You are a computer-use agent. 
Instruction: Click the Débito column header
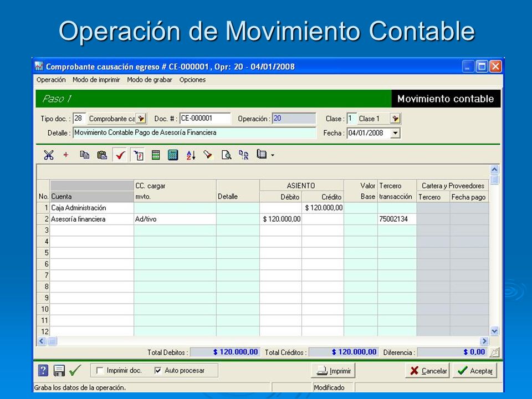point(280,197)
